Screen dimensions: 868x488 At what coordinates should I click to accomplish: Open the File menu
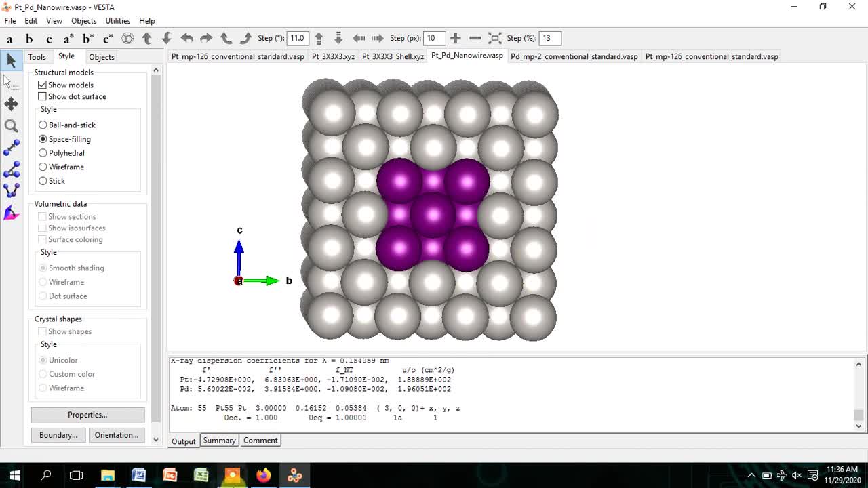tap(10, 21)
